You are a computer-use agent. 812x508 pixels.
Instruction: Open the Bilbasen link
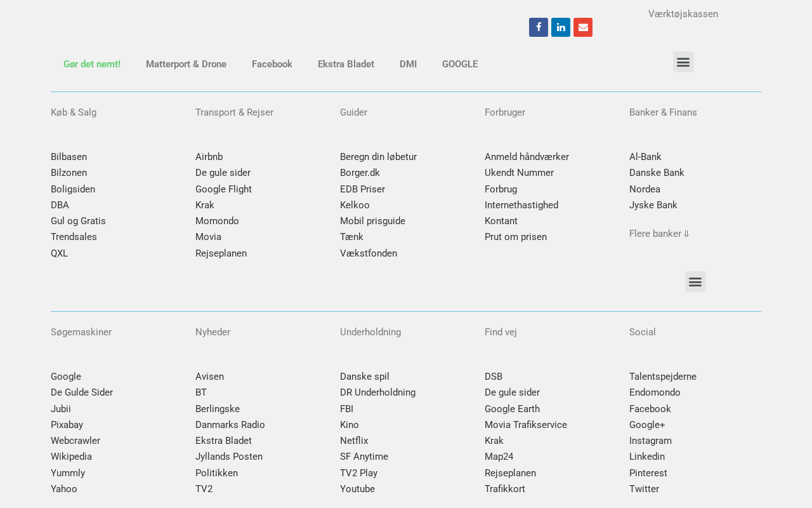pos(69,157)
